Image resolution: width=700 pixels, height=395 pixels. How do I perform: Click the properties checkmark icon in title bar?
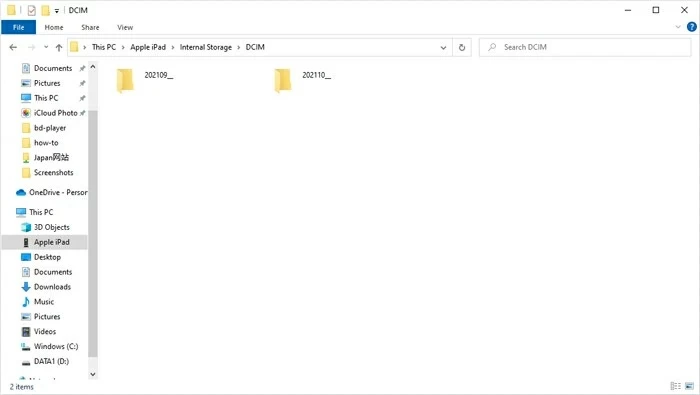(31, 10)
